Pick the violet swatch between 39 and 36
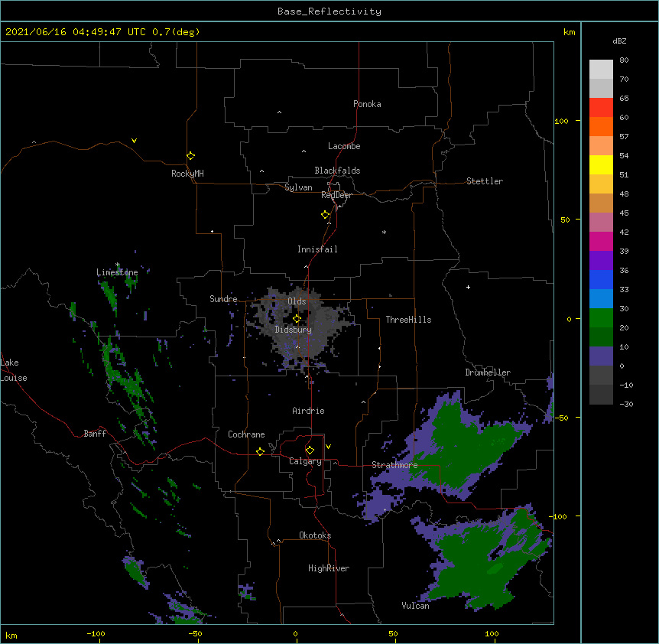Viewport: 659px width, 644px height. (x=601, y=261)
